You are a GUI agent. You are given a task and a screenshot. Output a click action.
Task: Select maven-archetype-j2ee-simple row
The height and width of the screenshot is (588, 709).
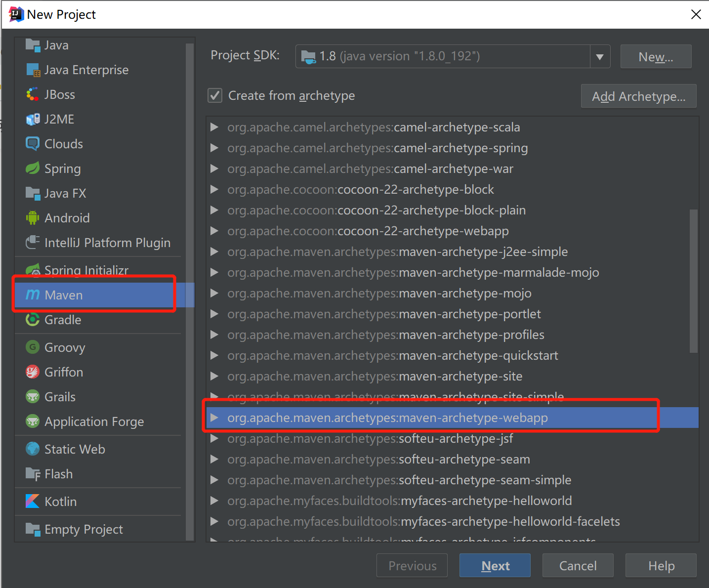[452, 252]
